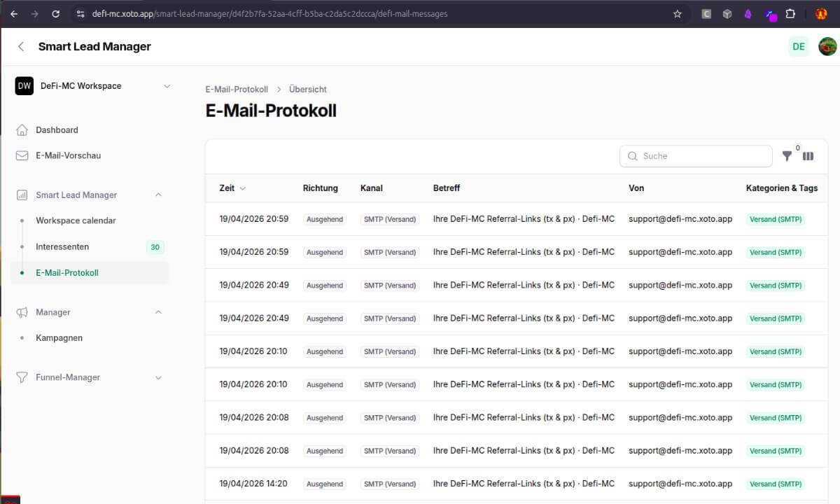
Task: Click the subject in the 14:20 row
Action: point(524,484)
